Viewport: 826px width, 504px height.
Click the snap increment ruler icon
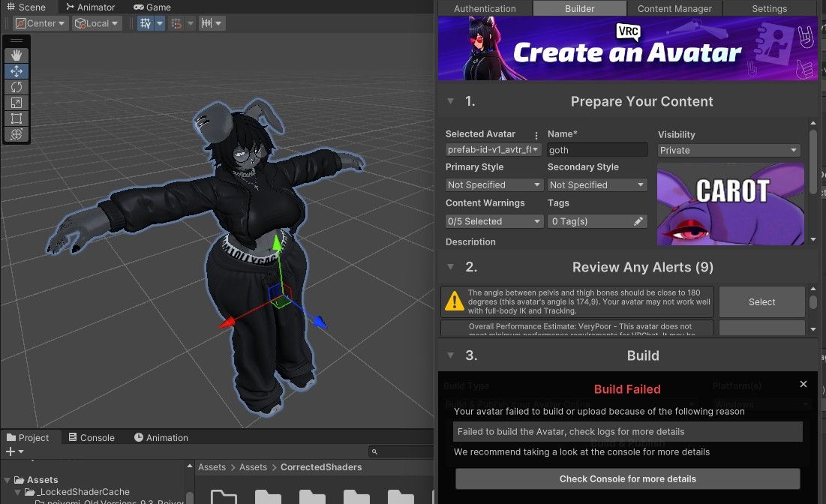pyautogui.click(x=206, y=23)
